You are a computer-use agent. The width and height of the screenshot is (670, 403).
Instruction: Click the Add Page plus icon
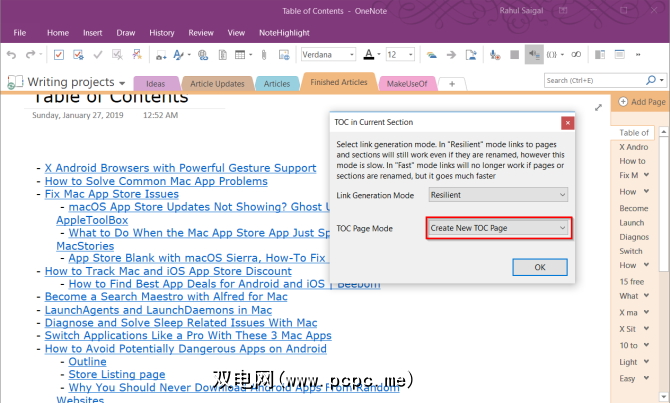click(x=621, y=102)
